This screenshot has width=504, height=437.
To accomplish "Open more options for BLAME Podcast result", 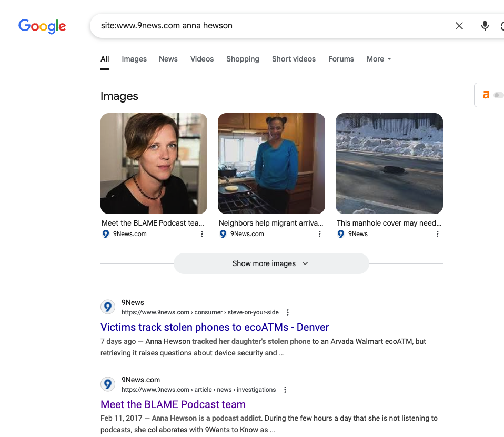I will (x=285, y=390).
